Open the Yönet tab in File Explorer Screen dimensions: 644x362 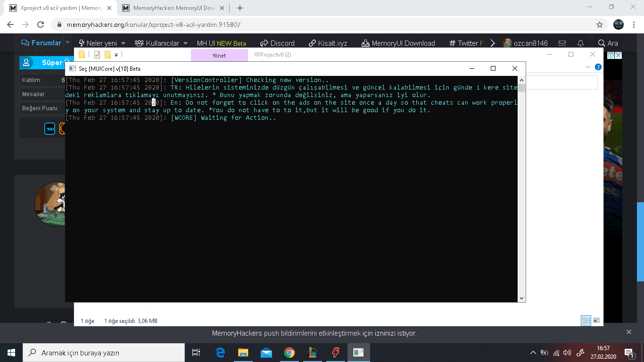219,55
